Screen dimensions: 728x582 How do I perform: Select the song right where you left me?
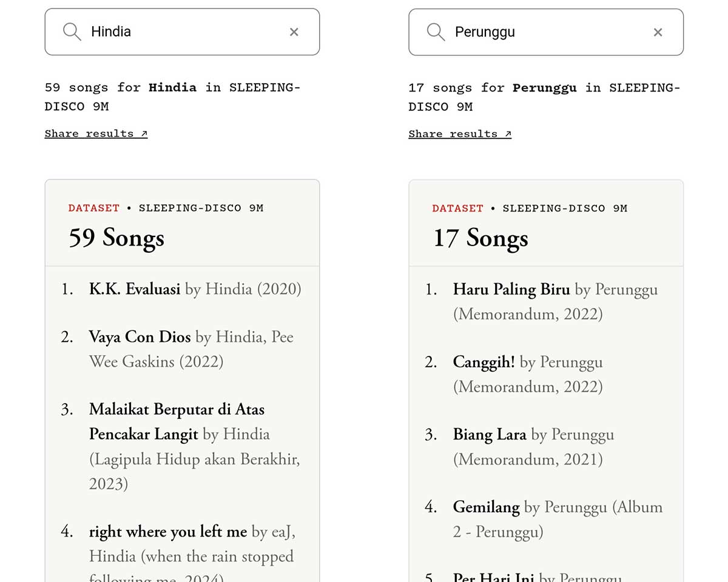pos(168,532)
